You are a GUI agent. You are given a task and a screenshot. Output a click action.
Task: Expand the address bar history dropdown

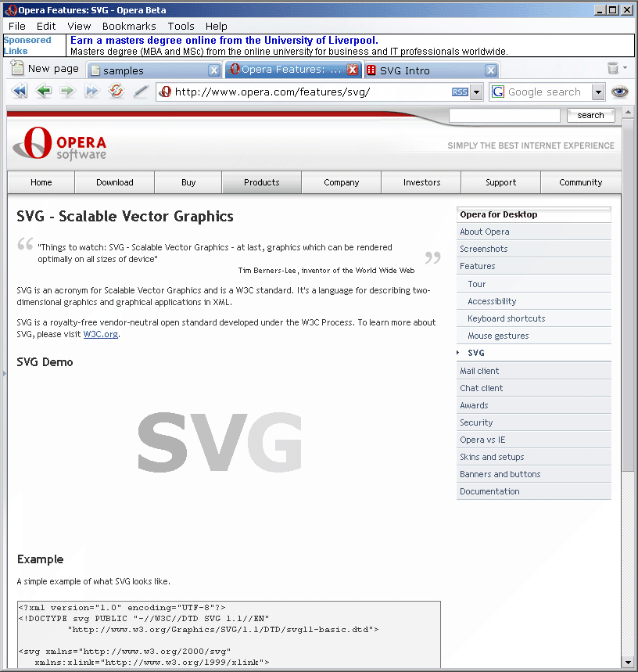tap(476, 92)
